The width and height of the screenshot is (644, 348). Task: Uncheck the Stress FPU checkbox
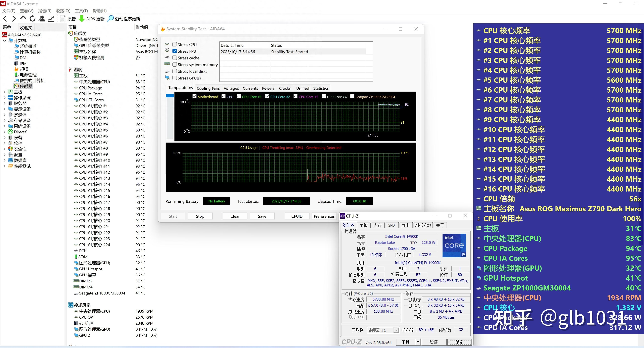click(x=175, y=51)
